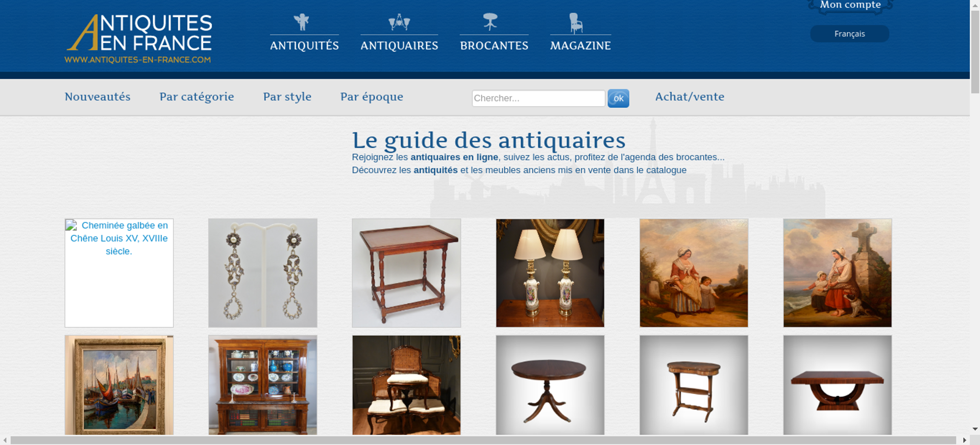Screen dimensions: 980x445
Task: Expand the Par époque menu
Action: point(371,97)
